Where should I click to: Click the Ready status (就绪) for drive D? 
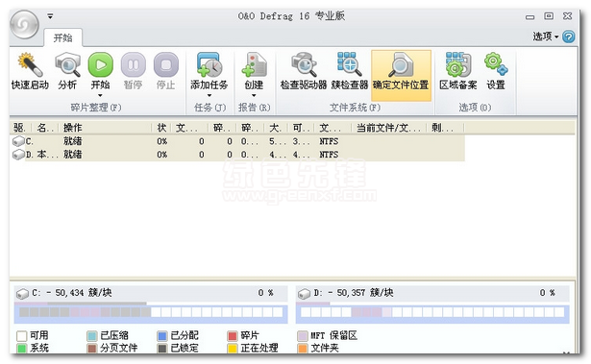tap(73, 155)
